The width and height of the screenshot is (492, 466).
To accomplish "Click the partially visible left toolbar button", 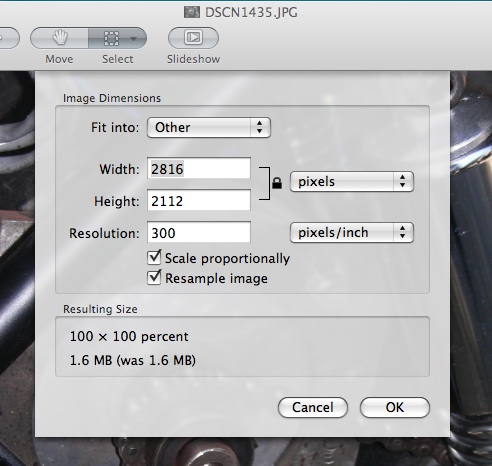I will 9,38.
